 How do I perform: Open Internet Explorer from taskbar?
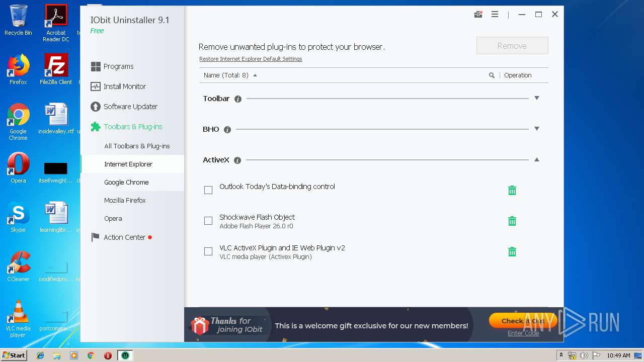tap(40, 355)
